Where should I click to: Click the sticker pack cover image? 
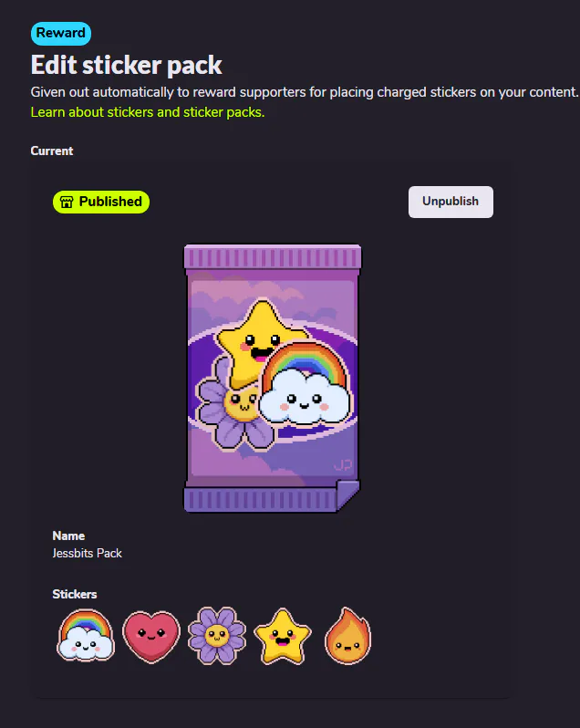point(273,379)
